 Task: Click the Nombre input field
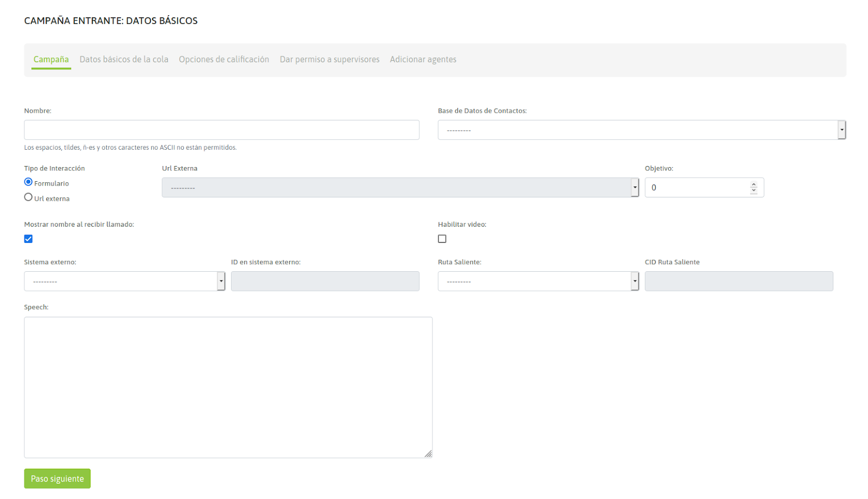point(221,130)
